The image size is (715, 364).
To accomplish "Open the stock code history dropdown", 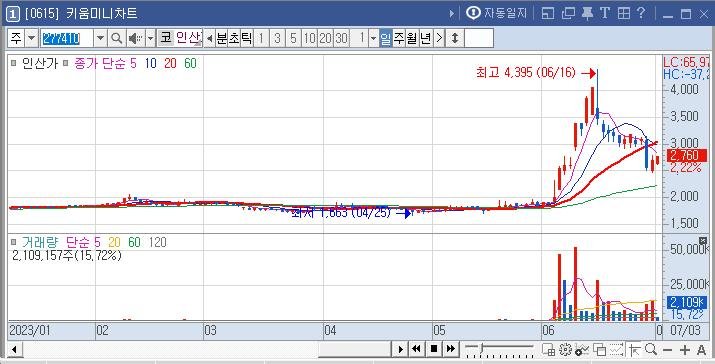I will pos(101,39).
